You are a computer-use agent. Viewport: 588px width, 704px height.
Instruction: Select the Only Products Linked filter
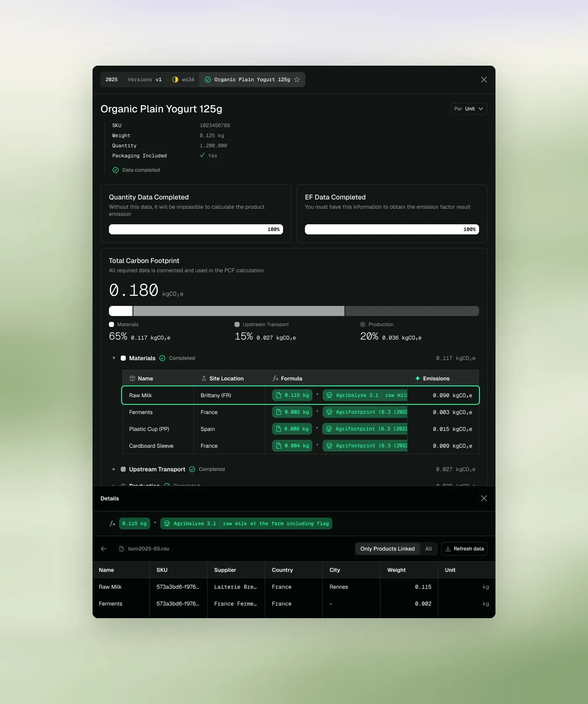[387, 549]
